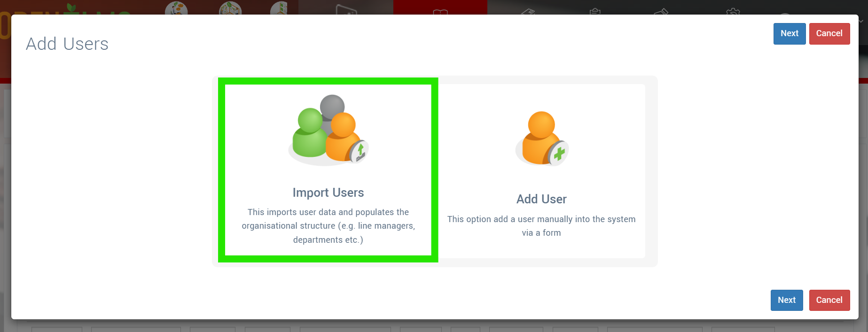Screen dimensions: 868x332
Task: Click the hammer tool icon in the top bar
Action: pyautogui.click(x=662, y=11)
